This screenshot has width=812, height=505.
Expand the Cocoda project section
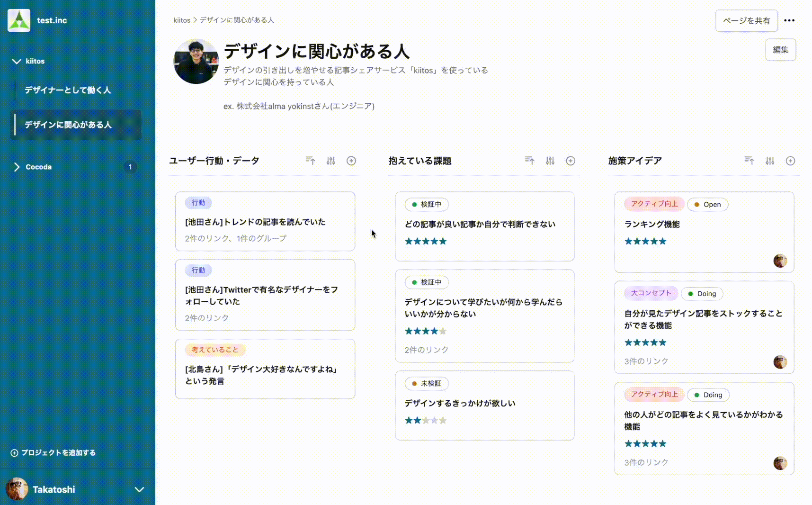click(17, 167)
